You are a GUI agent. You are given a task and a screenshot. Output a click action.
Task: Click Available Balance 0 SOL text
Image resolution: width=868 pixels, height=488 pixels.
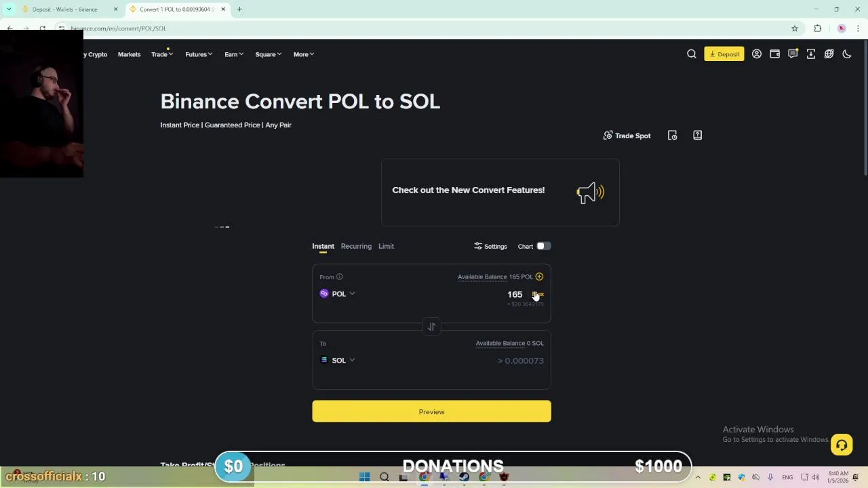(x=509, y=343)
